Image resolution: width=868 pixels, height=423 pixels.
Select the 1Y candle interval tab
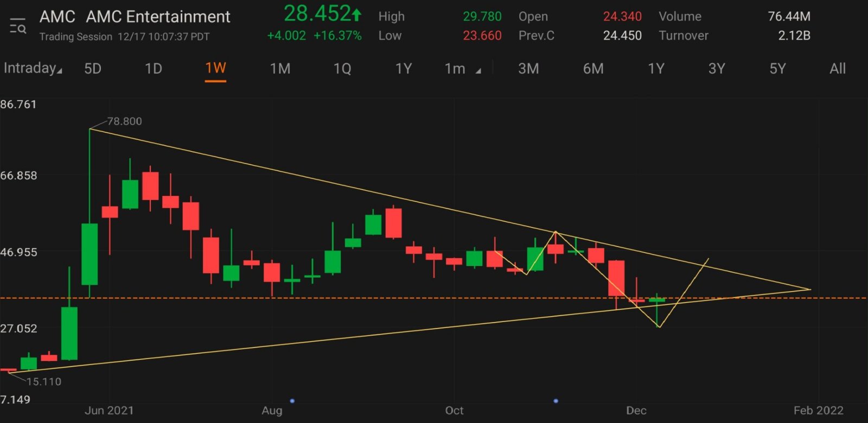(403, 69)
